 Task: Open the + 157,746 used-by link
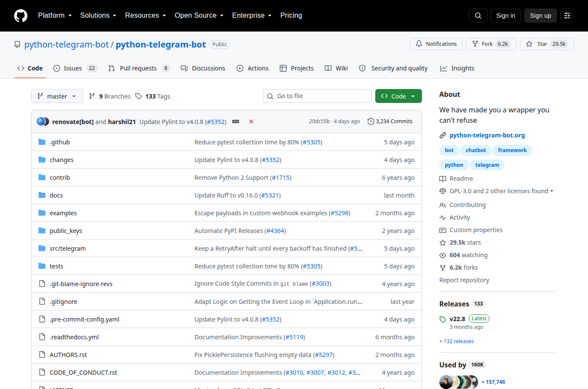click(x=493, y=382)
